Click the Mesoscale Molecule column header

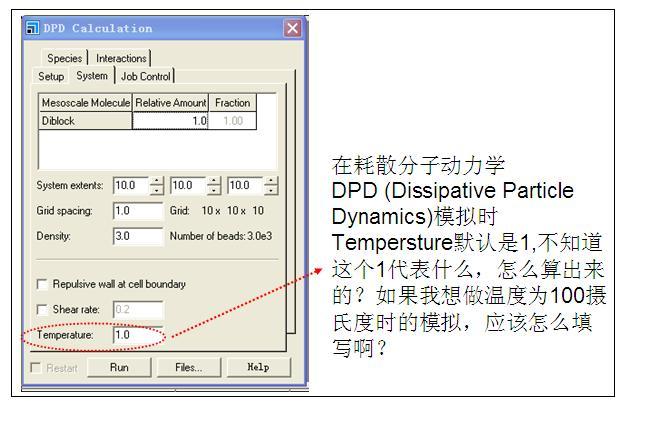[x=86, y=103]
